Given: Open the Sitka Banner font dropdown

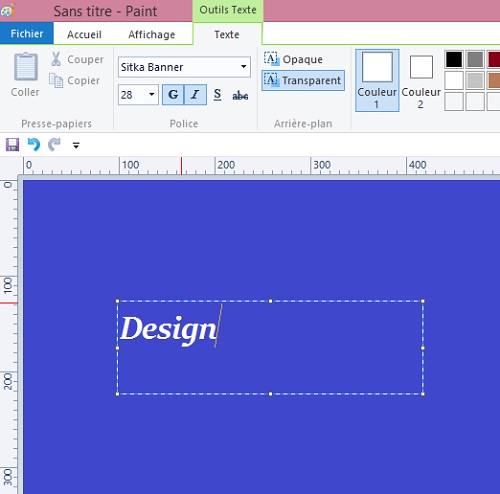Looking at the screenshot, I should coord(244,67).
